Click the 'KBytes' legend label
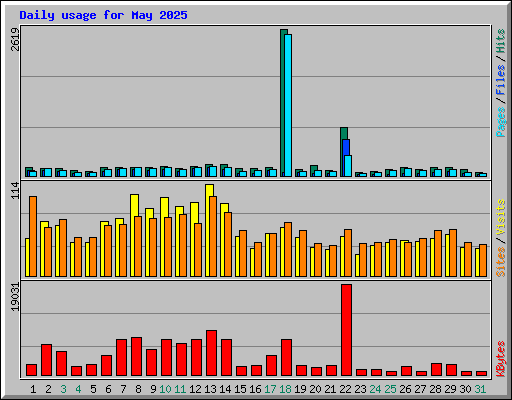 [501, 359]
